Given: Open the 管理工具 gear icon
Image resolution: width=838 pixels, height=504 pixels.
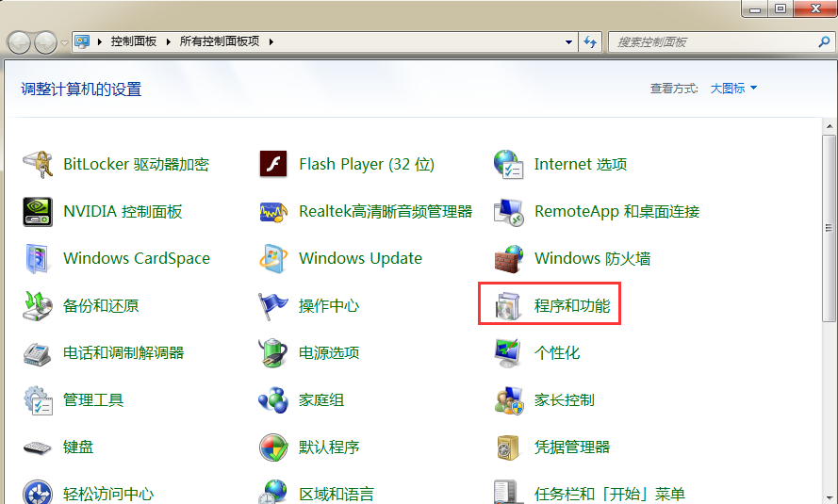Looking at the screenshot, I should [x=38, y=400].
